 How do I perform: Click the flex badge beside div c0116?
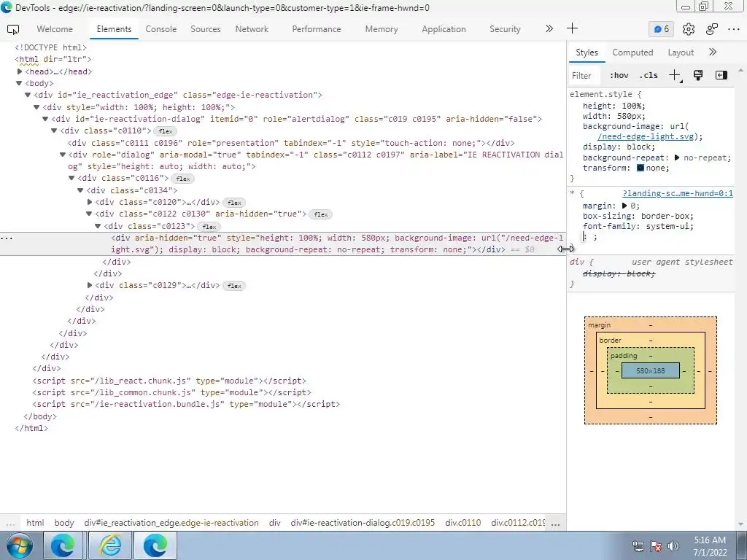point(183,179)
